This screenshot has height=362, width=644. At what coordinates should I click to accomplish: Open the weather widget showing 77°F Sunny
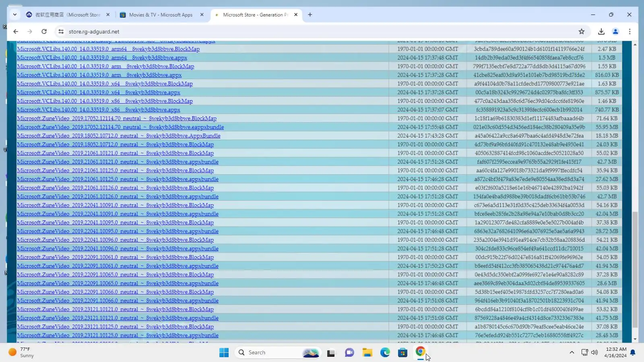(22, 352)
